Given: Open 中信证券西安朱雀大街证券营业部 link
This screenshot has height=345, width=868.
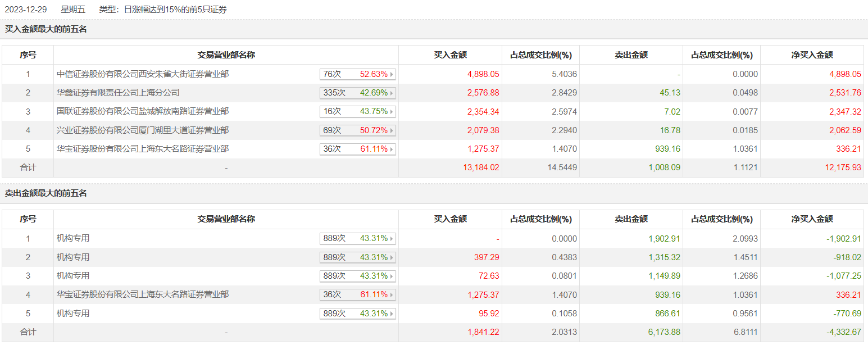Looking at the screenshot, I should (143, 74).
